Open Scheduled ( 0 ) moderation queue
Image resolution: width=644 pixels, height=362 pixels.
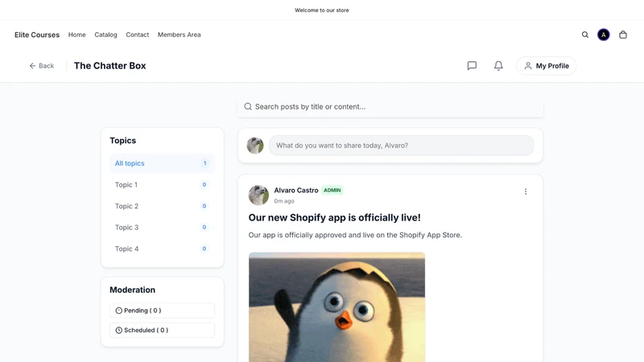[x=162, y=330]
